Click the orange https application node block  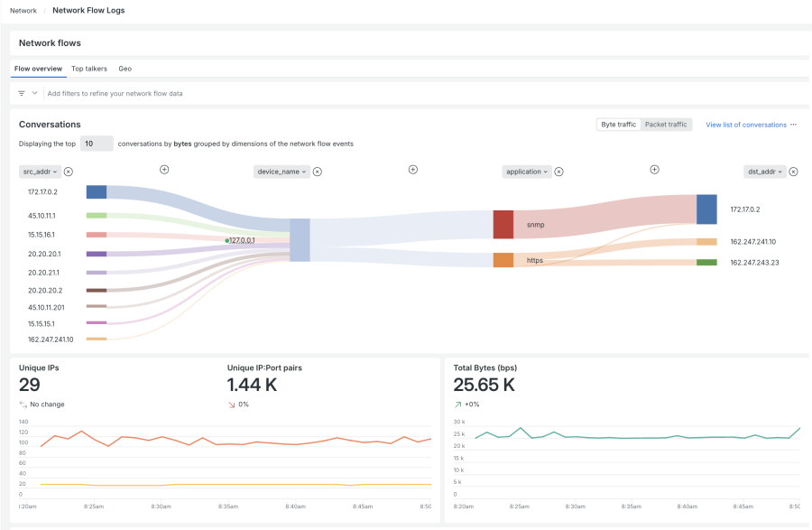point(503,260)
